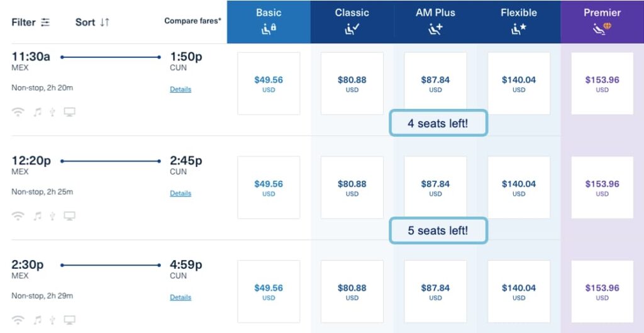Choose $87.84 AM Plus fare for 2:30p flight
This screenshot has width=644, height=333.
pyautogui.click(x=435, y=291)
